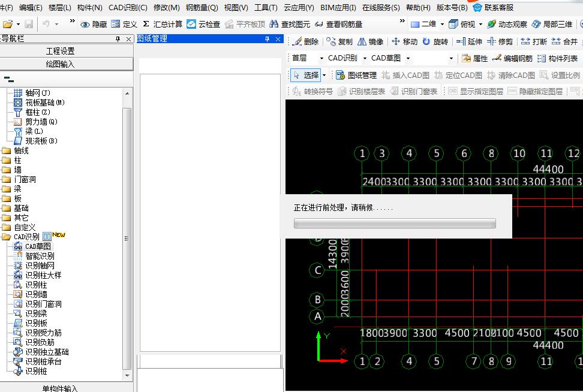
Task: Open the 首层 floor dropdown
Action: tap(321, 58)
